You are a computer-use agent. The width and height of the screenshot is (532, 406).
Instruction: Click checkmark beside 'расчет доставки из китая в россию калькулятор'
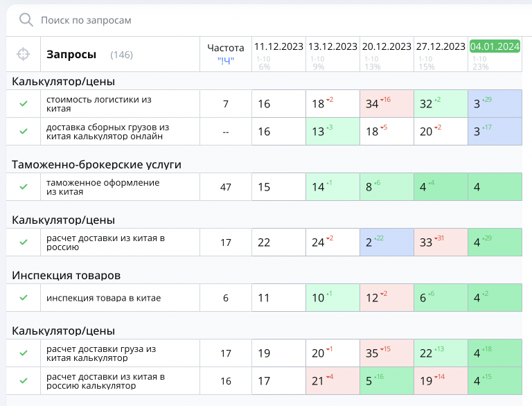[x=24, y=381]
